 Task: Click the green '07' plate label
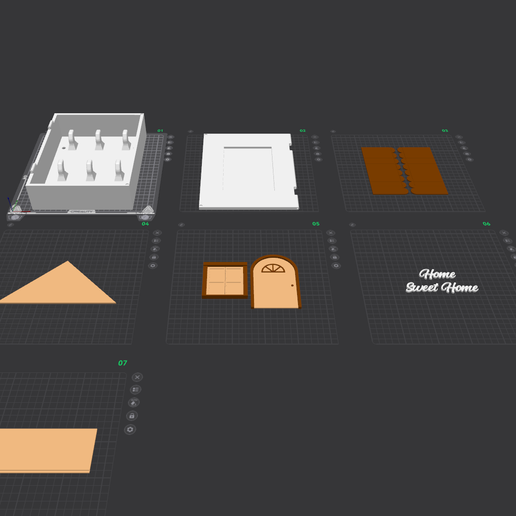(x=123, y=363)
